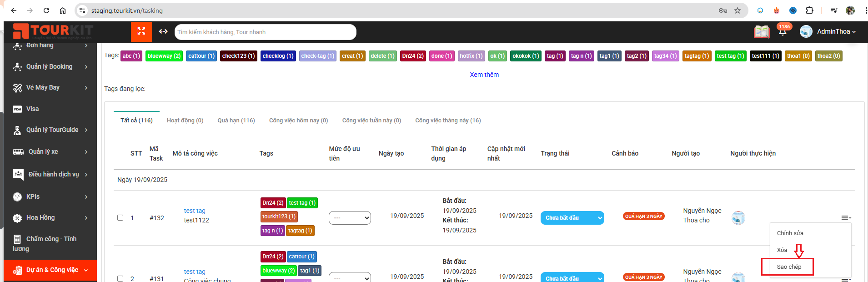This screenshot has width=868, height=282.
Task: Click the 'Xem thêm' link under tags
Action: click(484, 75)
